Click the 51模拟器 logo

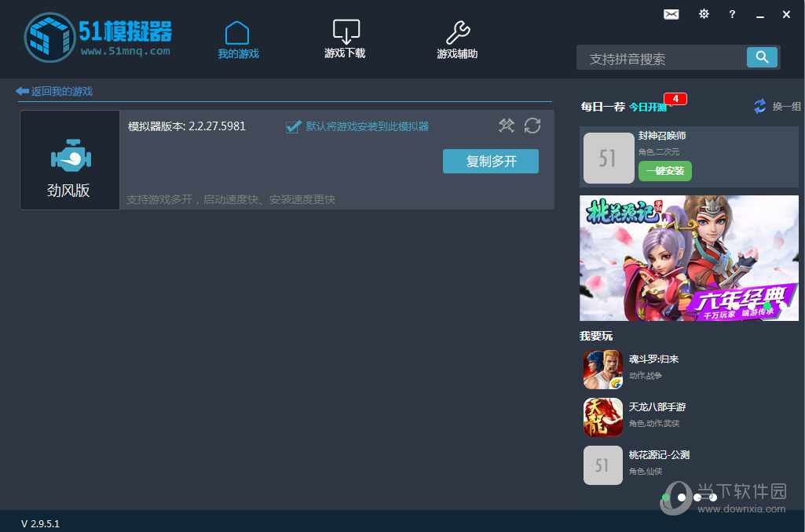coord(98,37)
